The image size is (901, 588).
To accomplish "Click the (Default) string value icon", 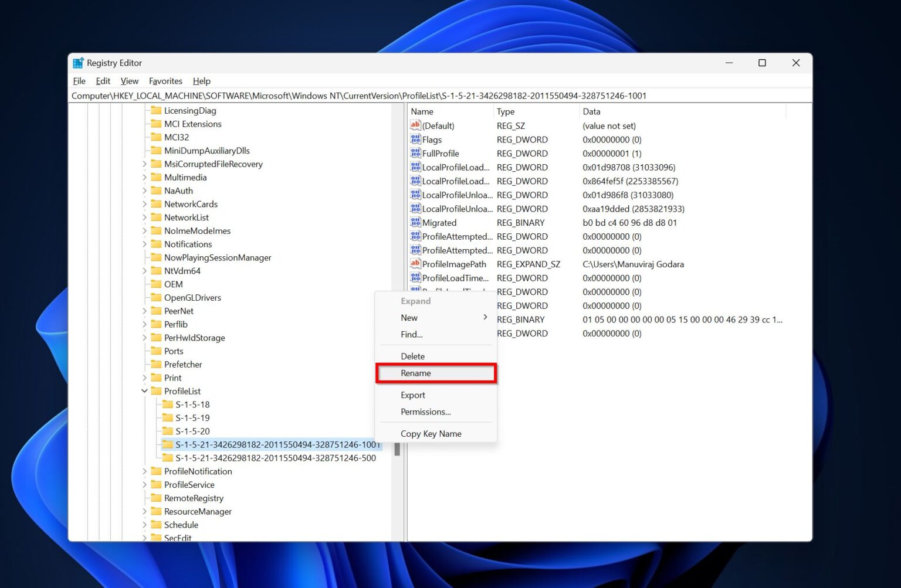I will pos(415,125).
